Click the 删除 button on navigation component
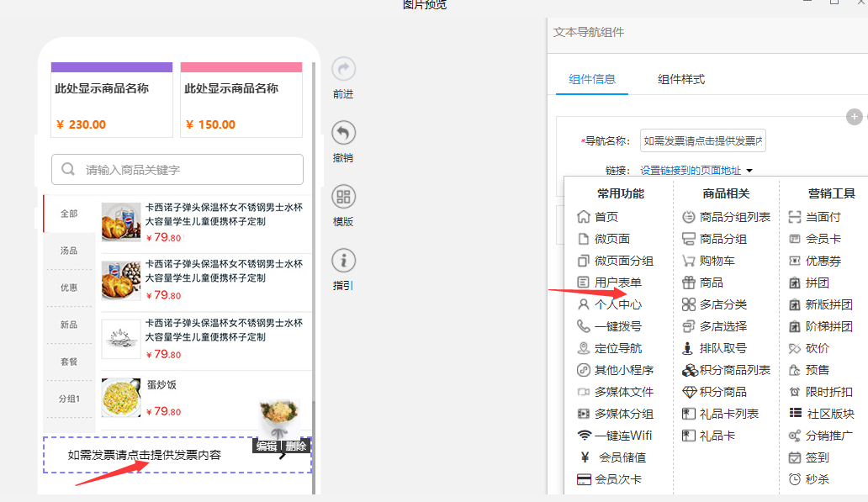Screen dimensions: 868x502 tap(296, 447)
